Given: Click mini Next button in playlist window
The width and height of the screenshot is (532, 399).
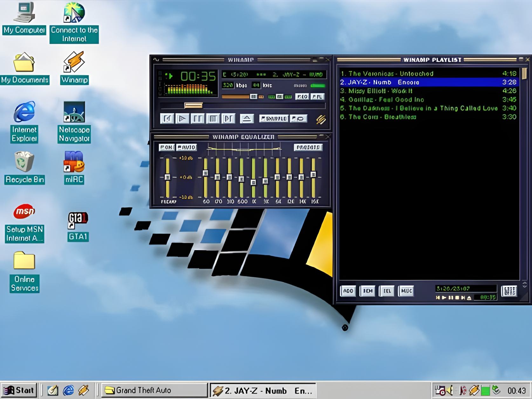Looking at the screenshot, I should pyautogui.click(x=463, y=297).
